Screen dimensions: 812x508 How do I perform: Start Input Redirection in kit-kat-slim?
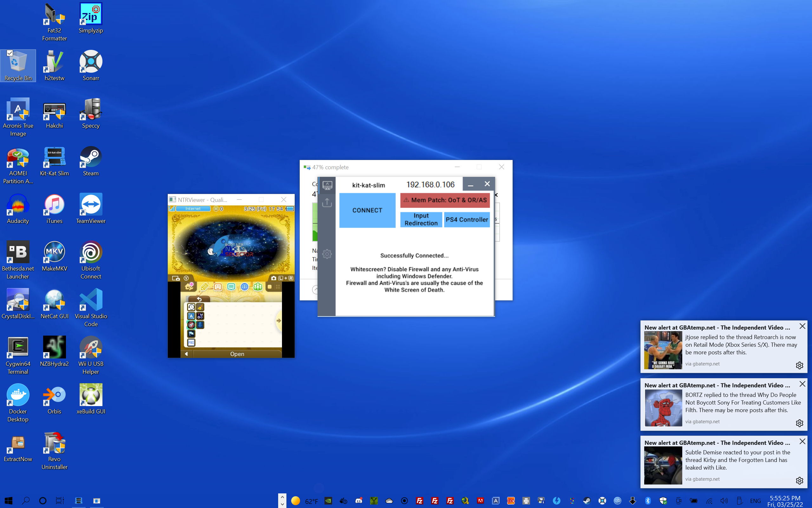421,219
